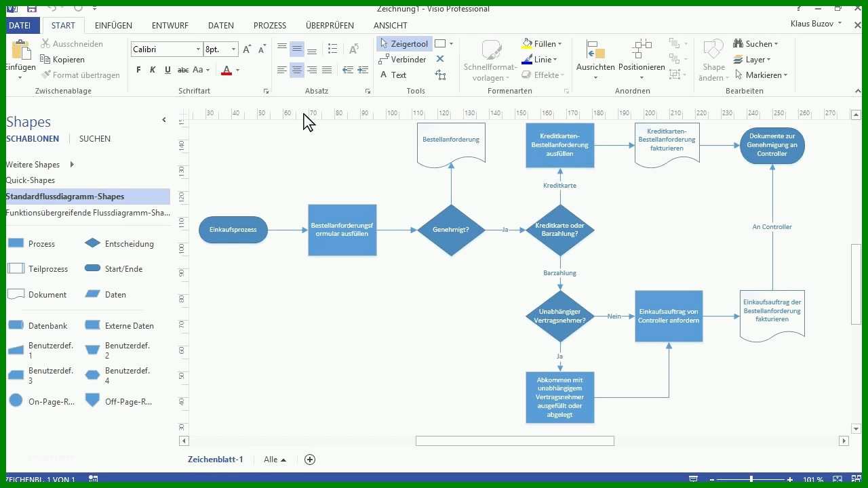The height and width of the screenshot is (488, 868).
Task: Open Quick-Shapes stencil
Action: point(31,180)
